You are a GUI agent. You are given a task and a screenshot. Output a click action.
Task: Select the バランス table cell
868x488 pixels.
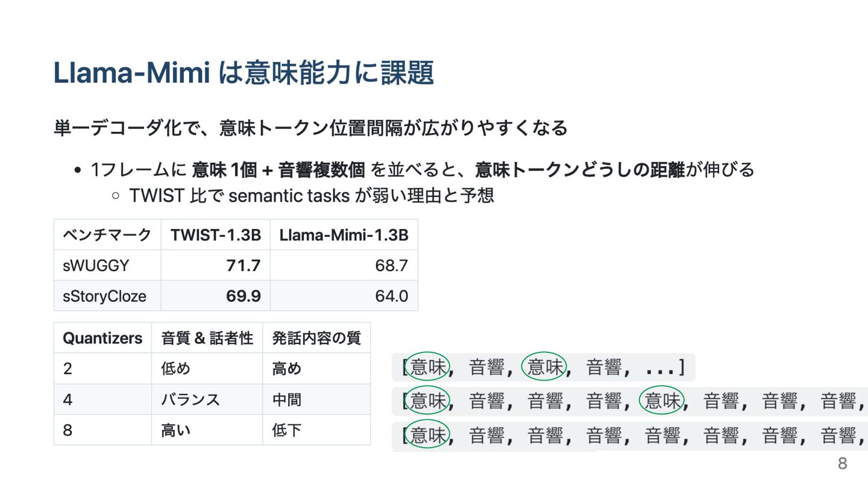[x=207, y=399]
